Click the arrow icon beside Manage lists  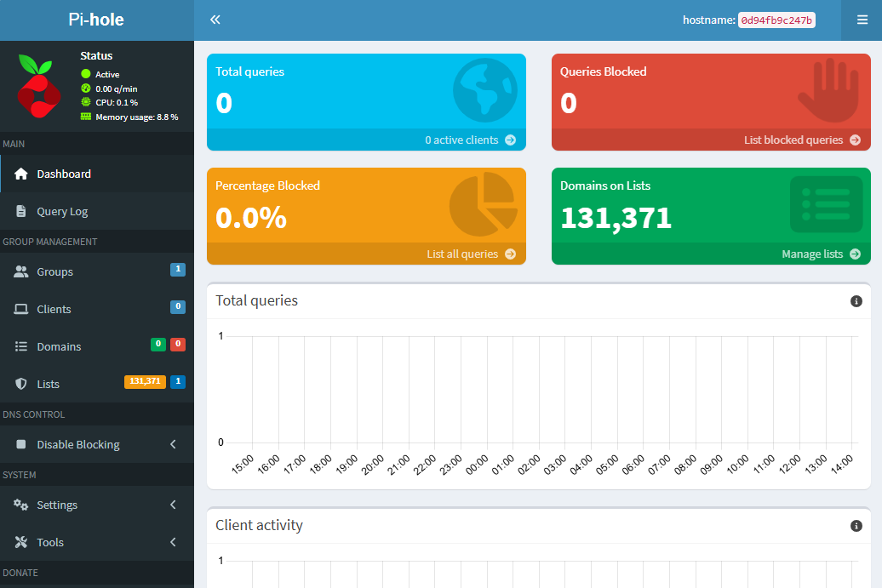(x=855, y=254)
